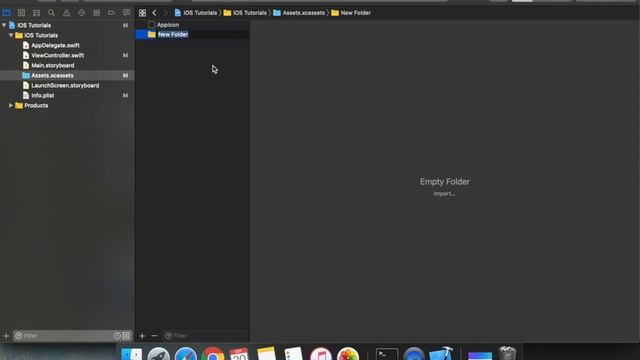640x360 pixels.
Task: Click the navigator Filter field
Action: point(67,336)
